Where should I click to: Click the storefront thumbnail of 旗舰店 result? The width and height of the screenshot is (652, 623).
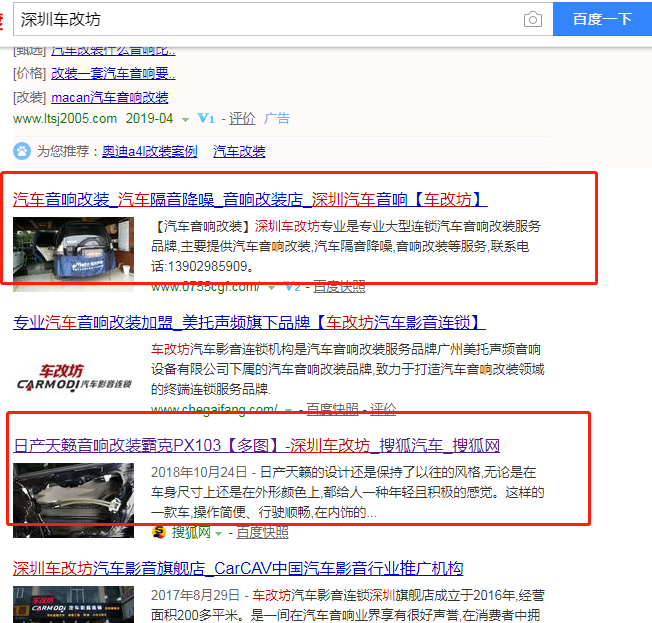pyautogui.click(x=74, y=604)
